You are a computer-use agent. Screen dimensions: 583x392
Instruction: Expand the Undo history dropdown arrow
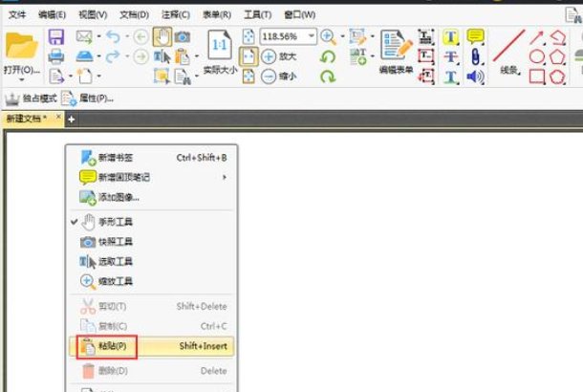coord(127,36)
